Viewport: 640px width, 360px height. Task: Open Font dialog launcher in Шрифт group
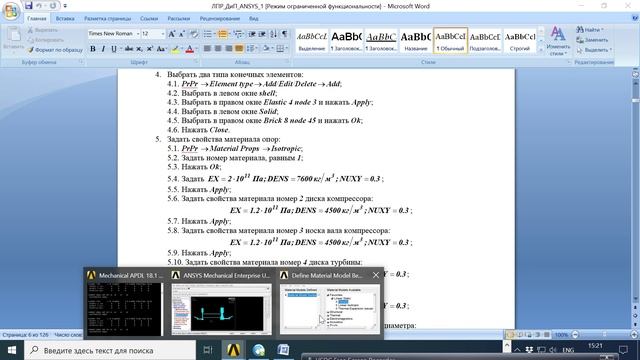pyautogui.click(x=196, y=62)
